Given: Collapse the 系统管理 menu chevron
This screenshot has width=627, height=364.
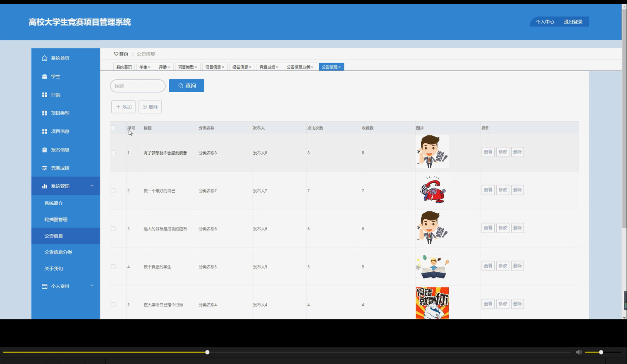Looking at the screenshot, I should pos(92,186).
